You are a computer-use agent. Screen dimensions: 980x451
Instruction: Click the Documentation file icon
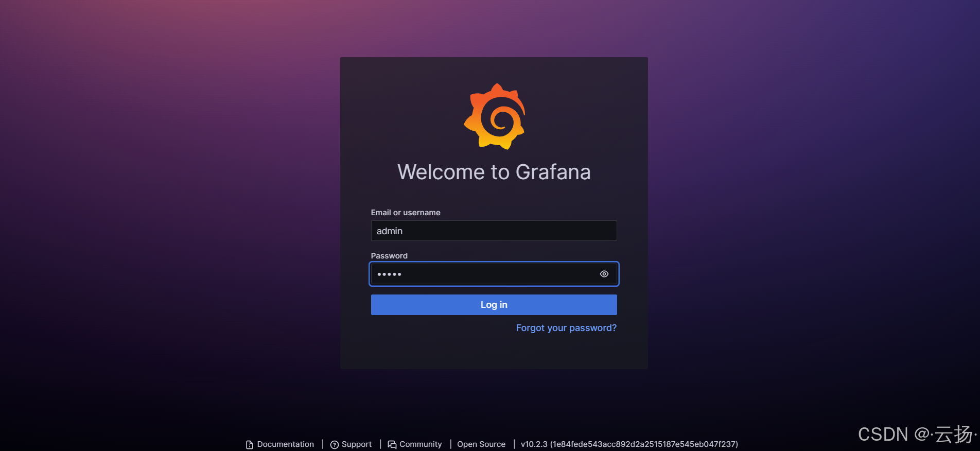(x=250, y=444)
